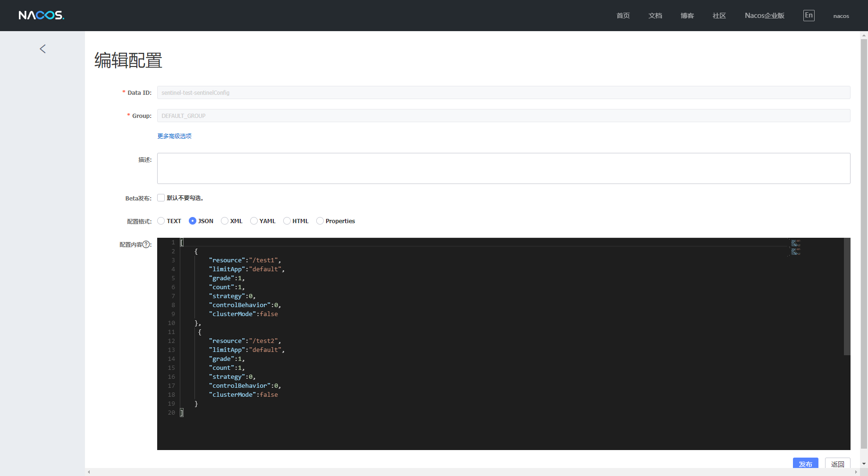Open 社区 in the top navigation
The image size is (868, 476).
pos(719,16)
